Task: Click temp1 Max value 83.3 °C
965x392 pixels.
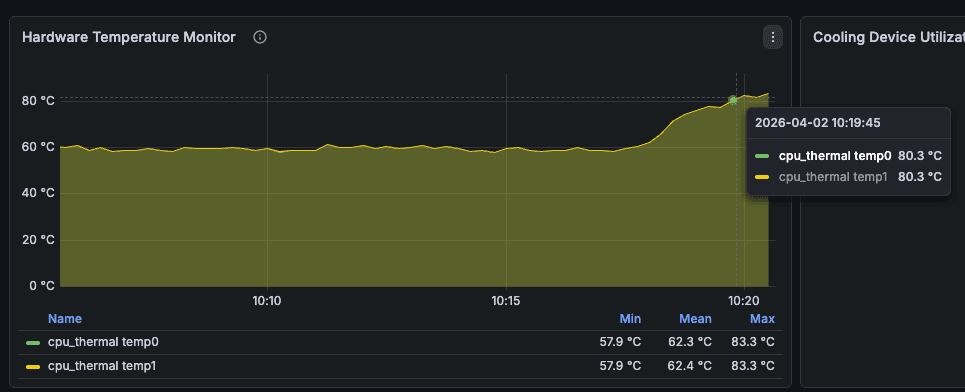Action: click(x=753, y=366)
